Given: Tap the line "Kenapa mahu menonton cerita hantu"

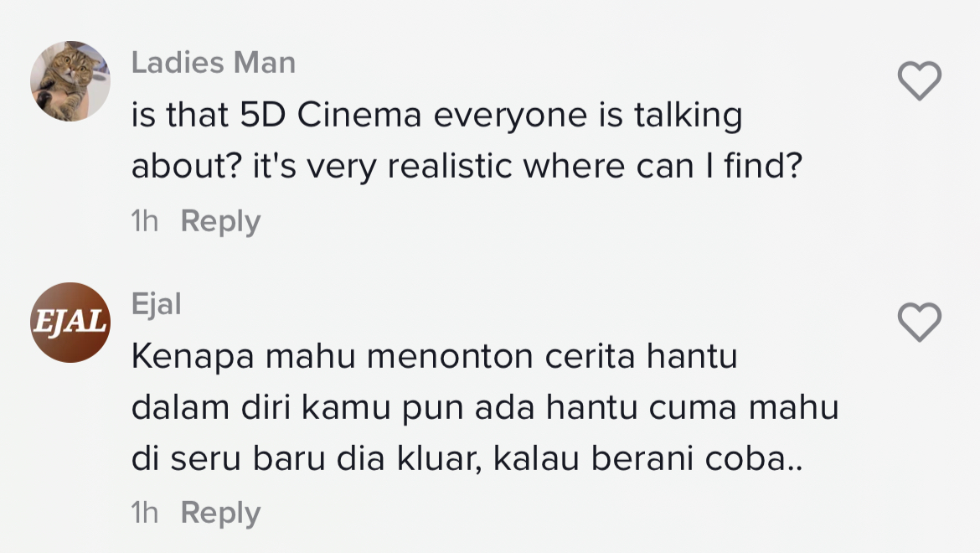Looking at the screenshot, I should click(434, 358).
